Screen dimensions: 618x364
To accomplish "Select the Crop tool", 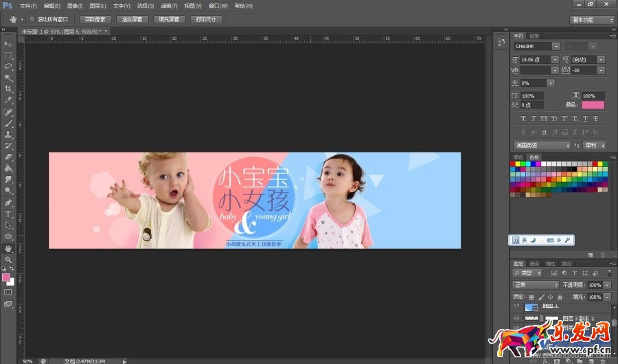I will 8,89.
